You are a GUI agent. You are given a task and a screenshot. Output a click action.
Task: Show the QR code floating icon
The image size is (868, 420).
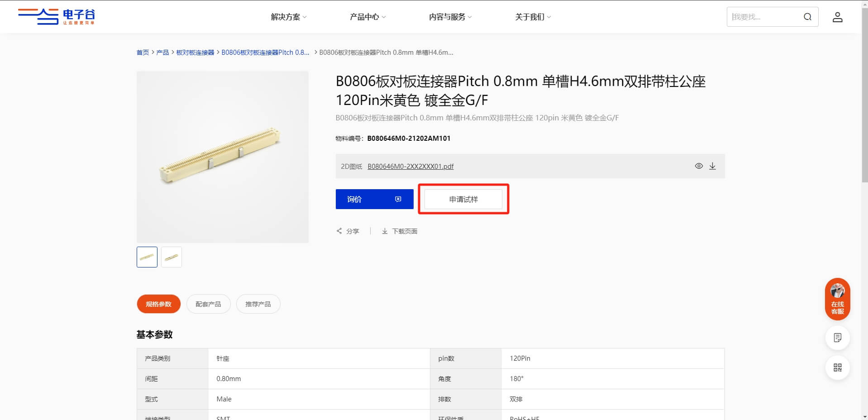pos(837,367)
